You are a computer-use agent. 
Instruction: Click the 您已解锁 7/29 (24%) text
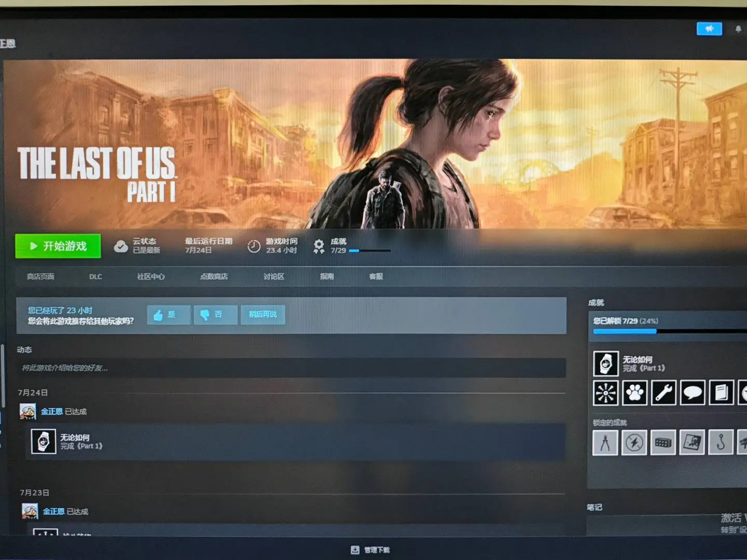point(626,321)
